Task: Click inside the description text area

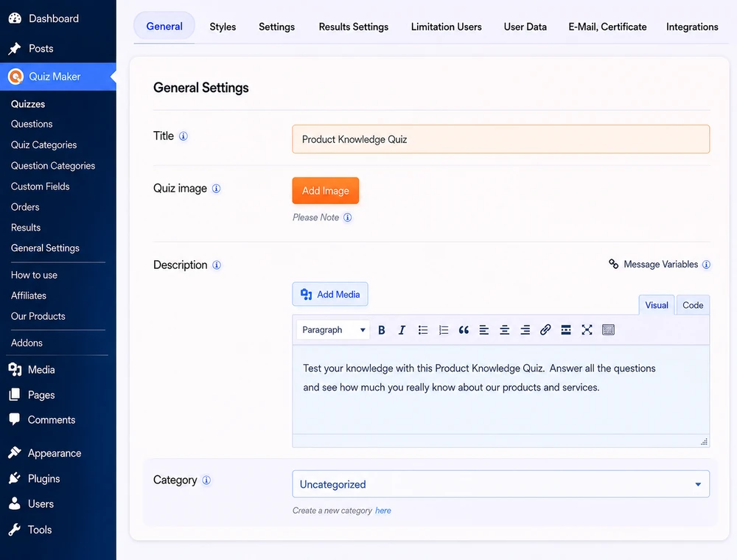Action: 501,390
